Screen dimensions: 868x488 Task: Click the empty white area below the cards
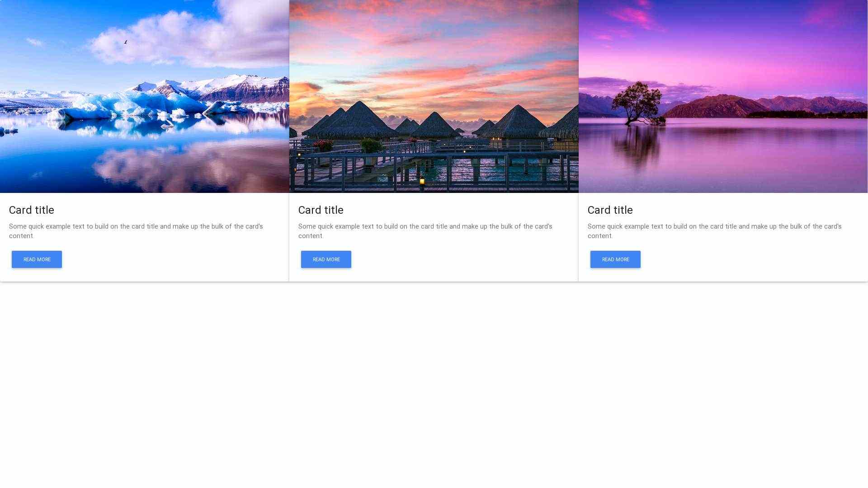[x=434, y=384]
